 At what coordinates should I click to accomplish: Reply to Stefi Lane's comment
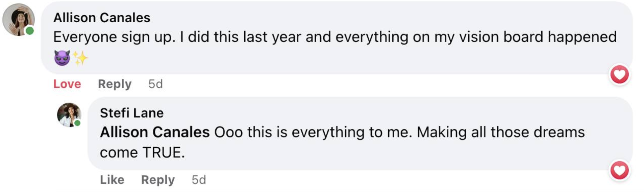(158, 179)
